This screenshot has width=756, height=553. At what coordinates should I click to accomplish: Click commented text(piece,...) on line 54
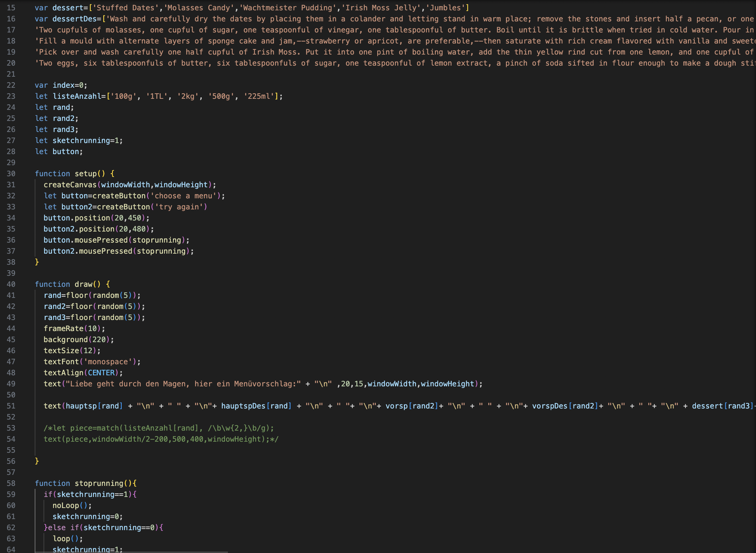tap(161, 439)
